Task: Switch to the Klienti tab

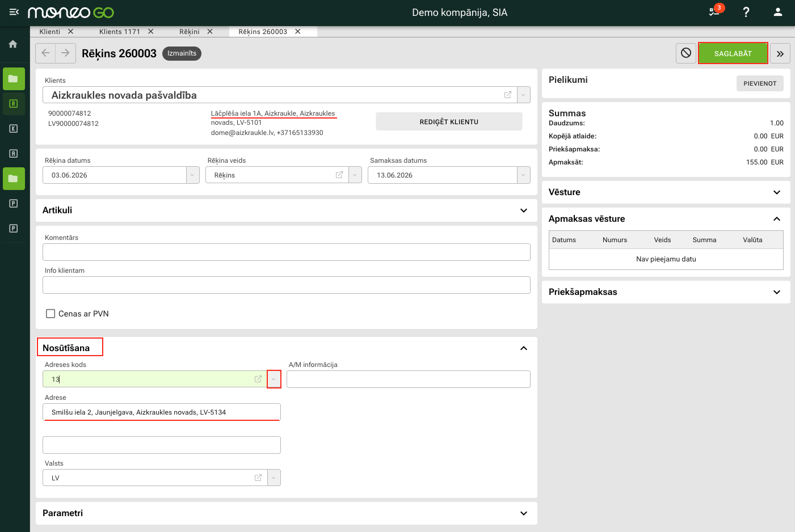Action: [50, 32]
